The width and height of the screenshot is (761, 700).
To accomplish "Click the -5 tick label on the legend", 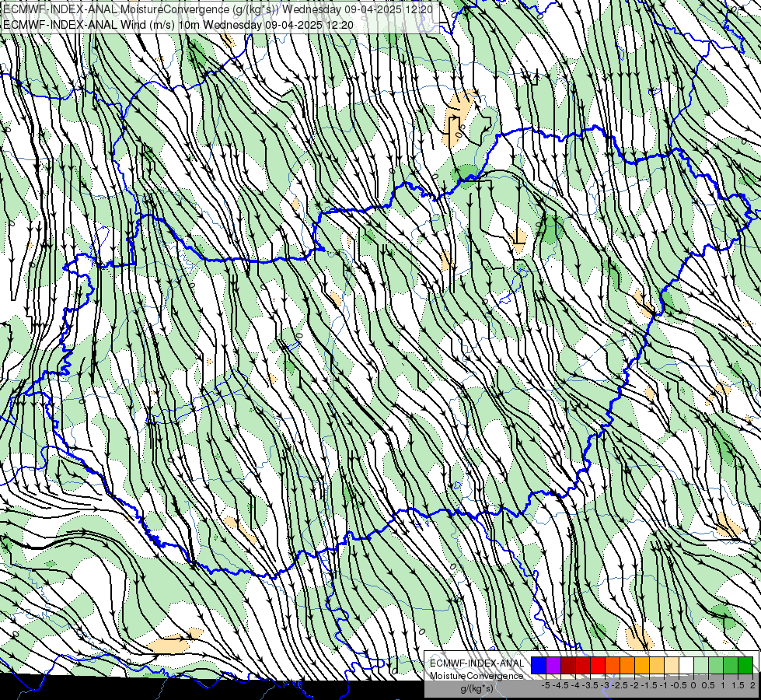I will (x=546, y=685).
